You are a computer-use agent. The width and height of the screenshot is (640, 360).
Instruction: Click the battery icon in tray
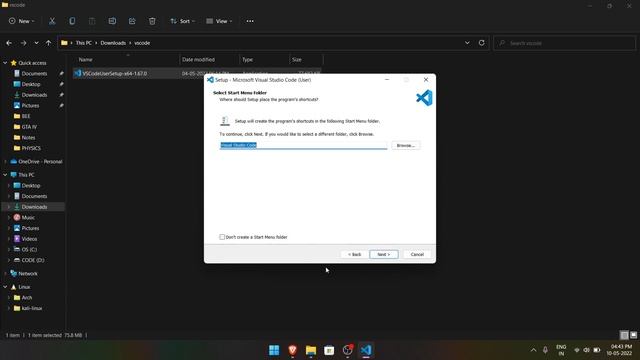click(x=597, y=350)
